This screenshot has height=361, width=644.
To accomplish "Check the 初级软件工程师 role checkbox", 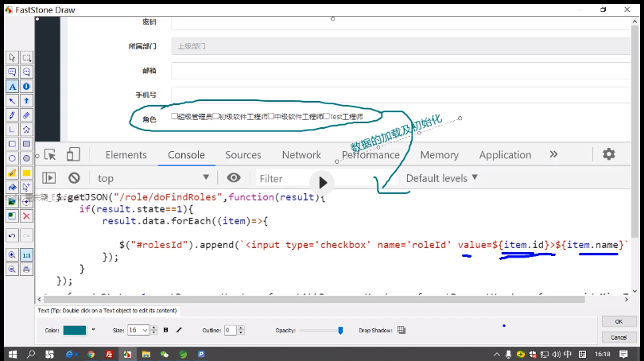I will coord(215,117).
